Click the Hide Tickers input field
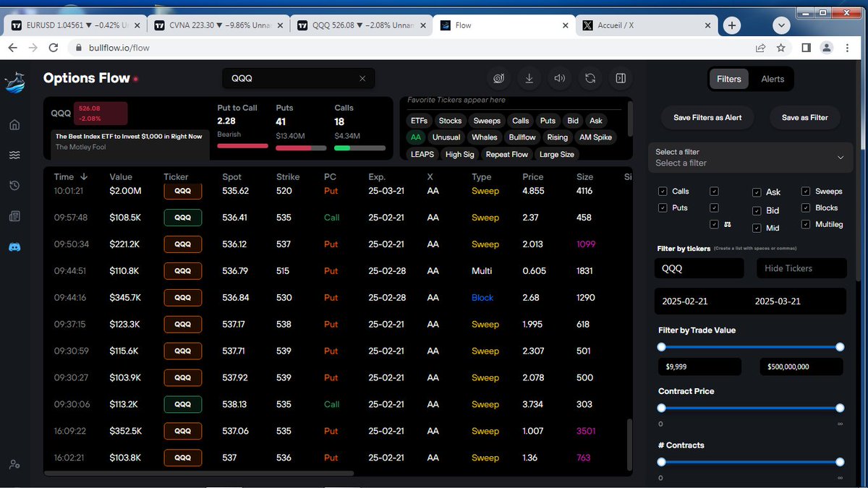868x488 pixels. pos(801,268)
